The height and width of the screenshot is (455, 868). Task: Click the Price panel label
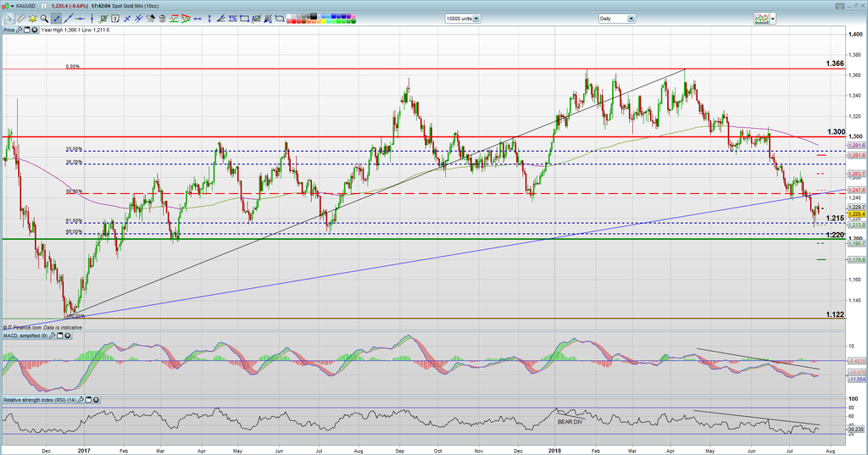coord(8,30)
